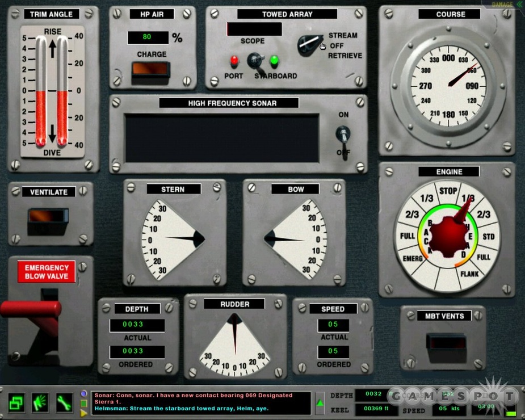Viewport: 525px width, 420px height.
Task: Flip the Port/Starboard towed array switch
Action: coord(253,60)
